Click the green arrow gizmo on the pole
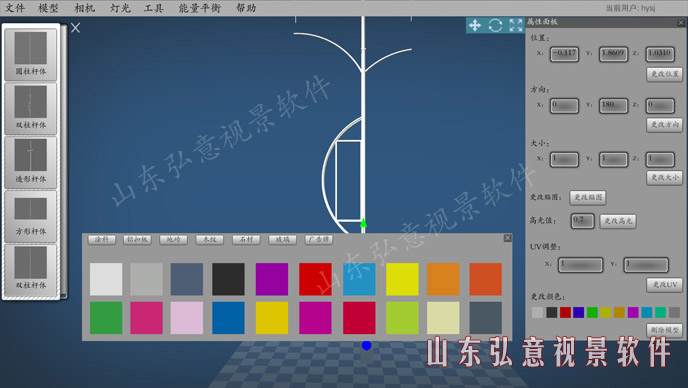This screenshot has width=688, height=388. click(363, 223)
